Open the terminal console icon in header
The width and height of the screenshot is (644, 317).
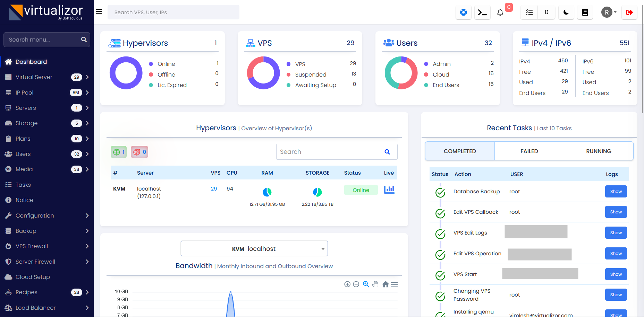tap(482, 12)
